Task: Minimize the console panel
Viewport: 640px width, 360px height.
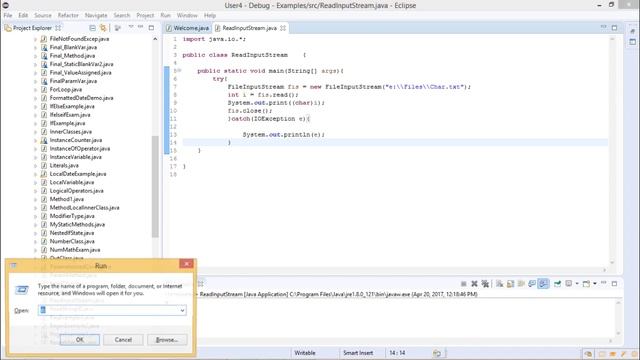Action: (604, 283)
